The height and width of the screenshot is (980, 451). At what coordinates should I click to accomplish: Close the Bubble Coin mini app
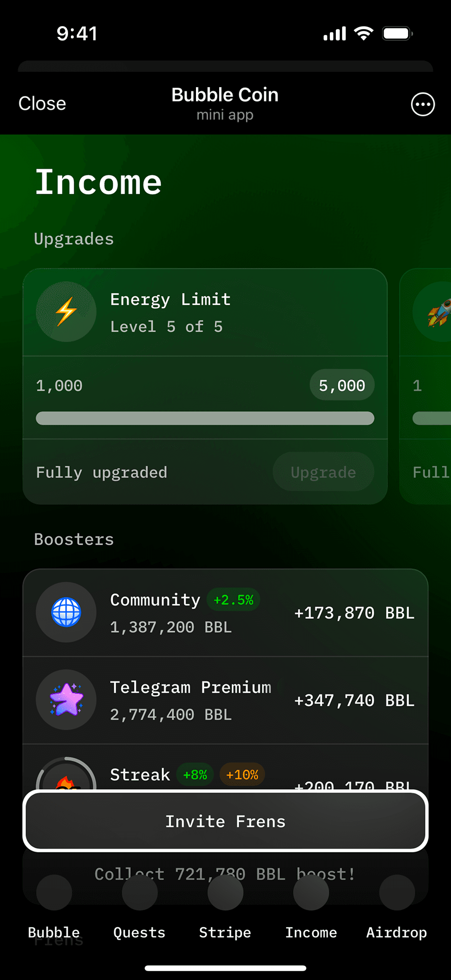point(42,104)
